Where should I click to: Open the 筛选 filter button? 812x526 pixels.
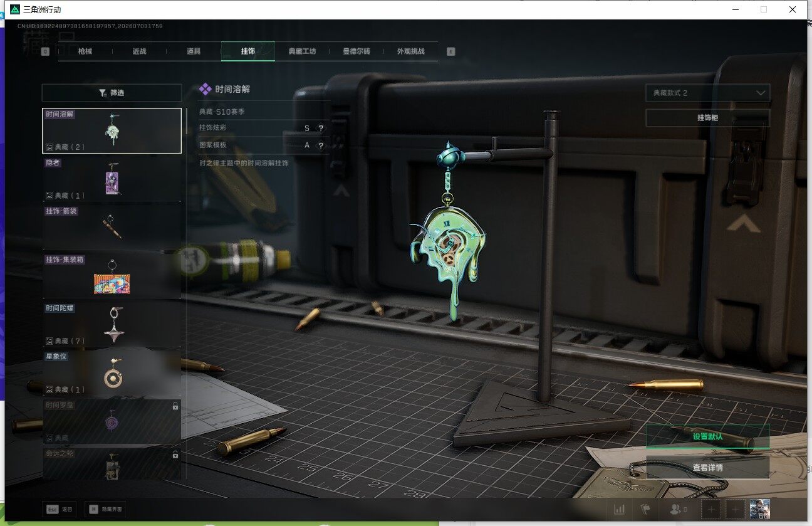(112, 93)
